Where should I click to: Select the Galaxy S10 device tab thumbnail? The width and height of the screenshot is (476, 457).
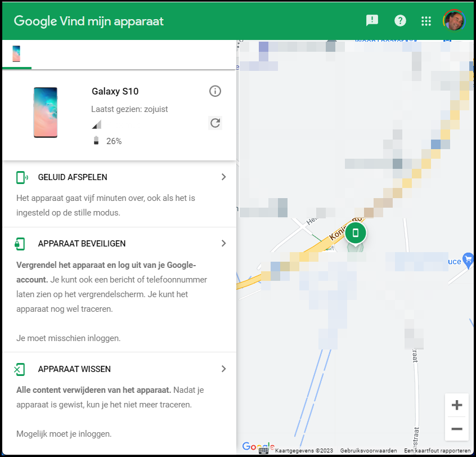click(x=16, y=53)
